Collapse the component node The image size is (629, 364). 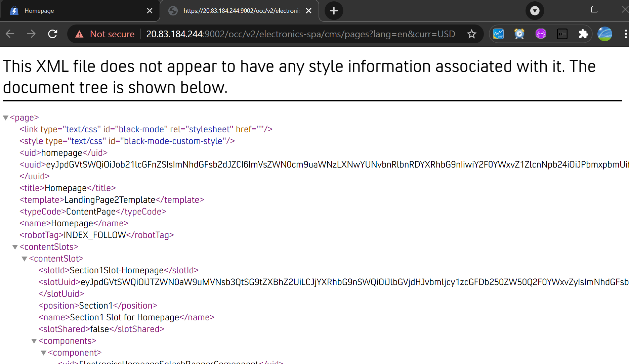(43, 353)
